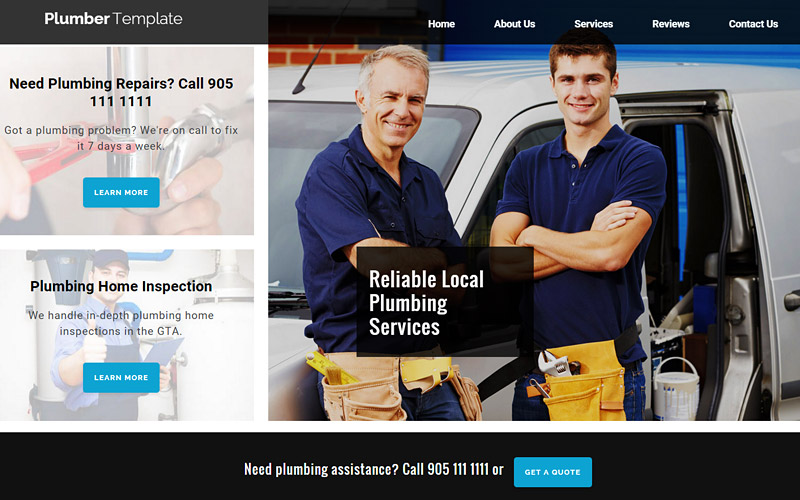Click the Plumbing Home Inspection heading
800x500 pixels.
click(121, 286)
